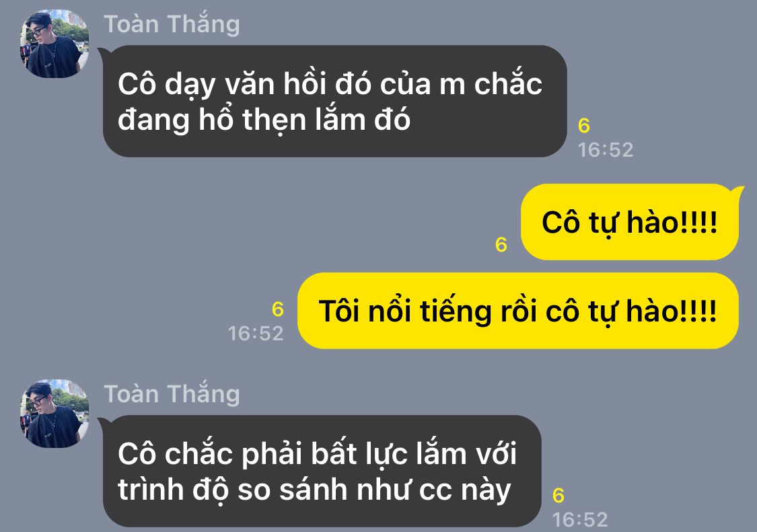View read count 6 beside "Cô dạy văn" message
The width and height of the screenshot is (757, 532).
pyautogui.click(x=583, y=126)
